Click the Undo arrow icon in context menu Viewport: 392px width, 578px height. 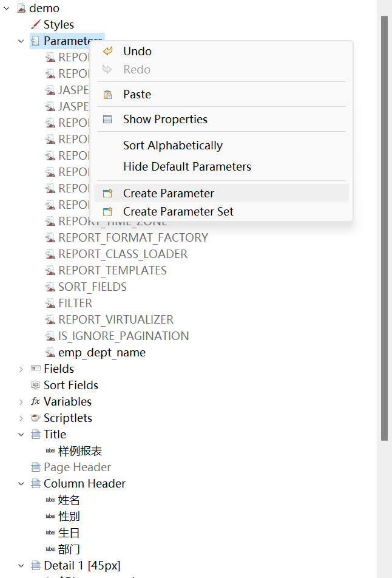click(x=107, y=52)
